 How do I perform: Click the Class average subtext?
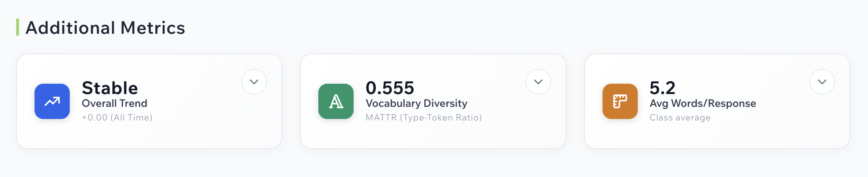(x=680, y=118)
